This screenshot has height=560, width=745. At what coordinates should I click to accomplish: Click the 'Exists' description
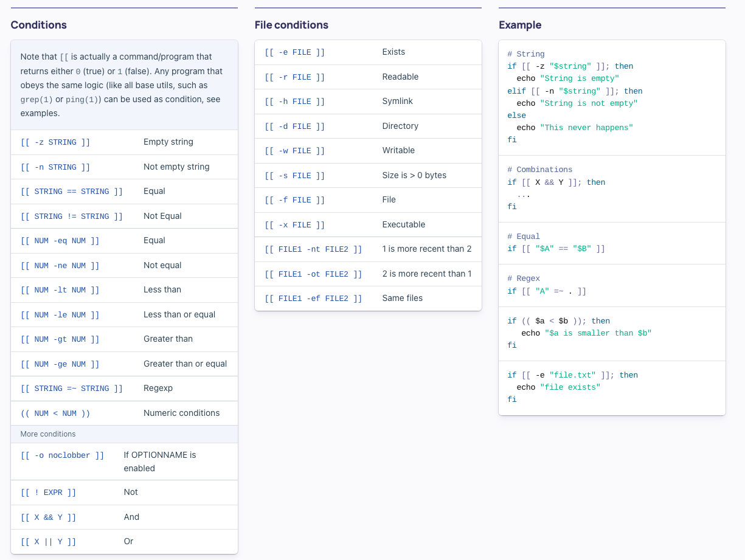[x=393, y=52]
